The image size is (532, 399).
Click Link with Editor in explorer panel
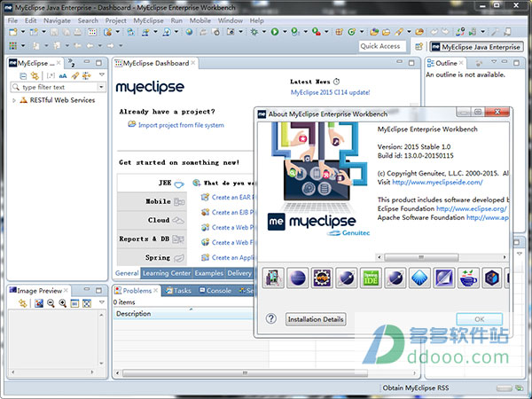click(x=35, y=75)
